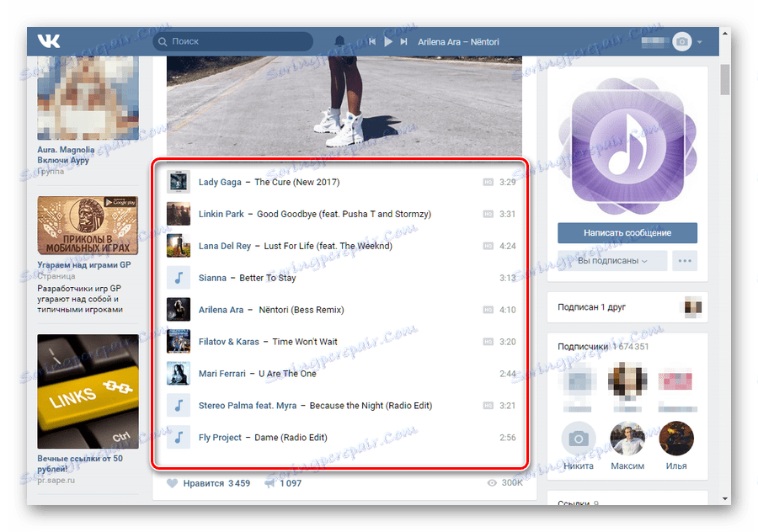Open the Fly Project artist link
Screen dimensions: 758x532
click(x=220, y=437)
